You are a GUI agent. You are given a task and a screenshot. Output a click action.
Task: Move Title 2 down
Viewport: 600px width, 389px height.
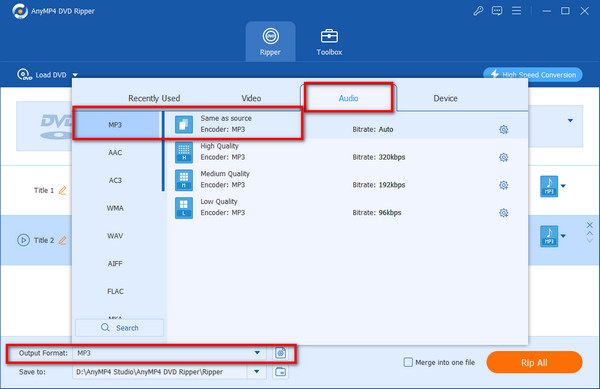(590, 240)
